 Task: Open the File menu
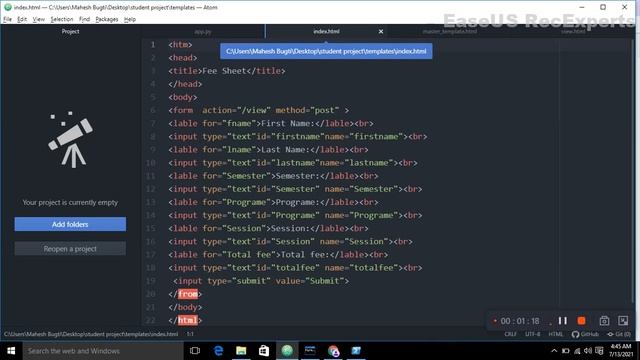tap(7, 19)
